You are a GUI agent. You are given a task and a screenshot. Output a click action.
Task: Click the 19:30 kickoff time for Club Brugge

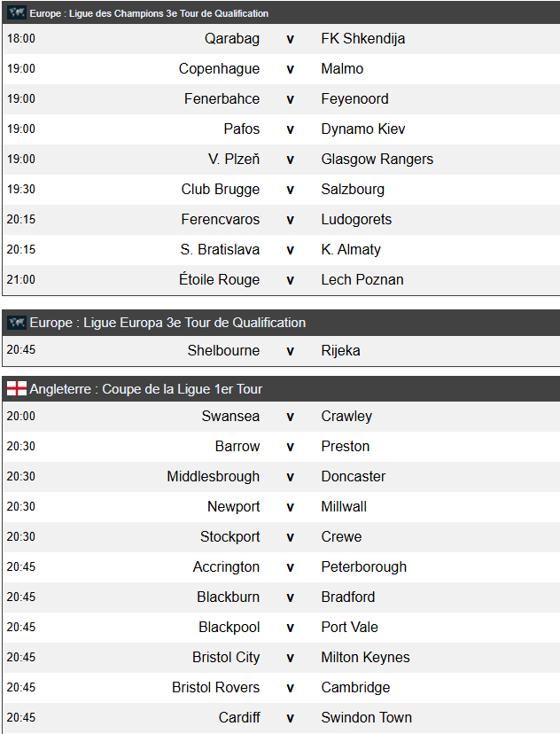(x=21, y=190)
